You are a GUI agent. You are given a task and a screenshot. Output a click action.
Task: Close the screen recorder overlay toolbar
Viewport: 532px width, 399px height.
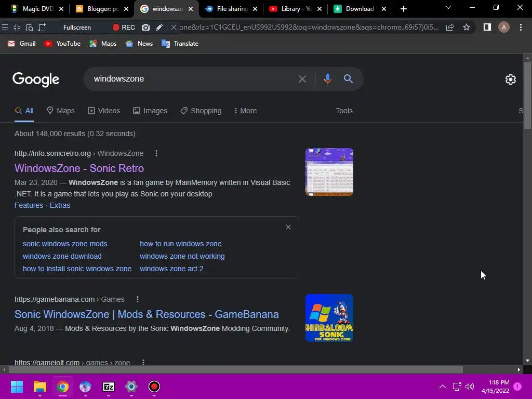click(x=174, y=28)
